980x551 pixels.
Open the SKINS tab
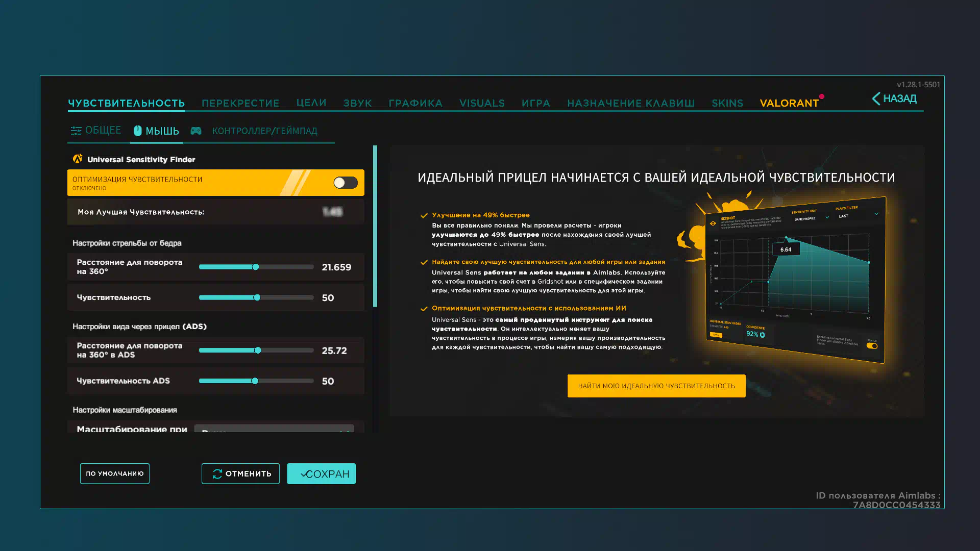(727, 103)
